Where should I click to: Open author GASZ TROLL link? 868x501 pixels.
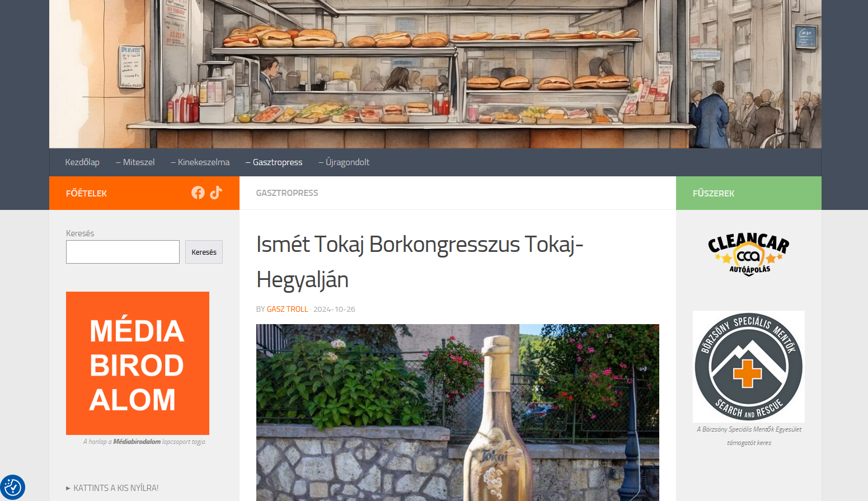(x=287, y=309)
